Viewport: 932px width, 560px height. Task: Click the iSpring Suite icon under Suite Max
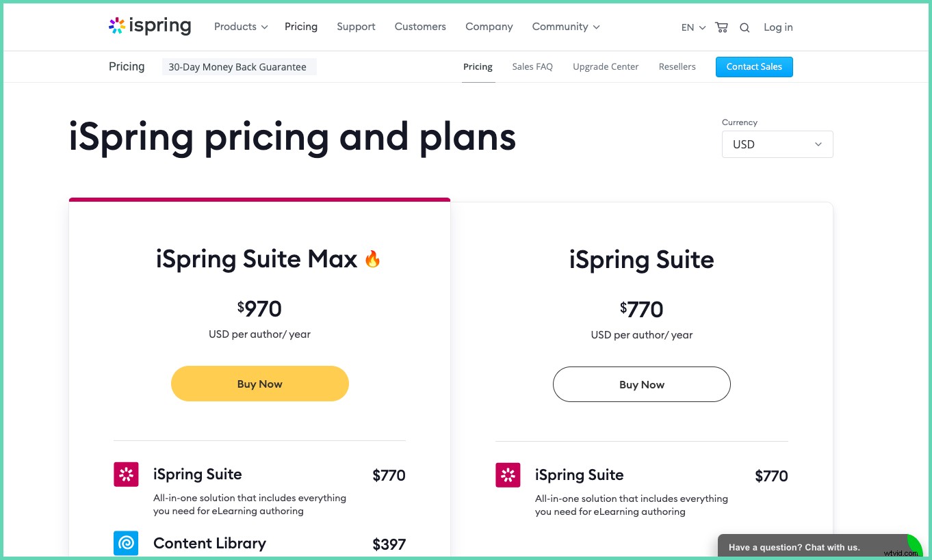pyautogui.click(x=126, y=475)
